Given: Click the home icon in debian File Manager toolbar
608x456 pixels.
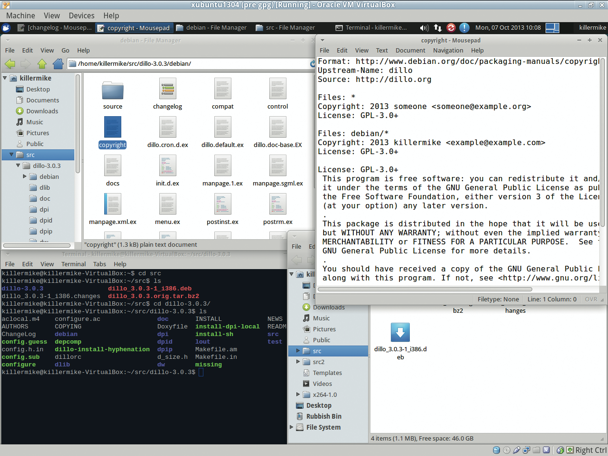Looking at the screenshot, I should click(58, 64).
